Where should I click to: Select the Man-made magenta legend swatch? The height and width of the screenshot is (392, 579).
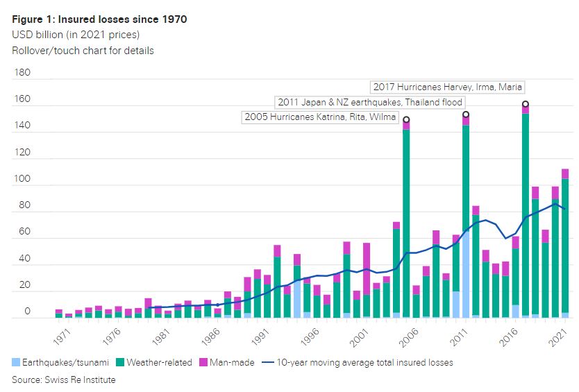pyautogui.click(x=203, y=362)
